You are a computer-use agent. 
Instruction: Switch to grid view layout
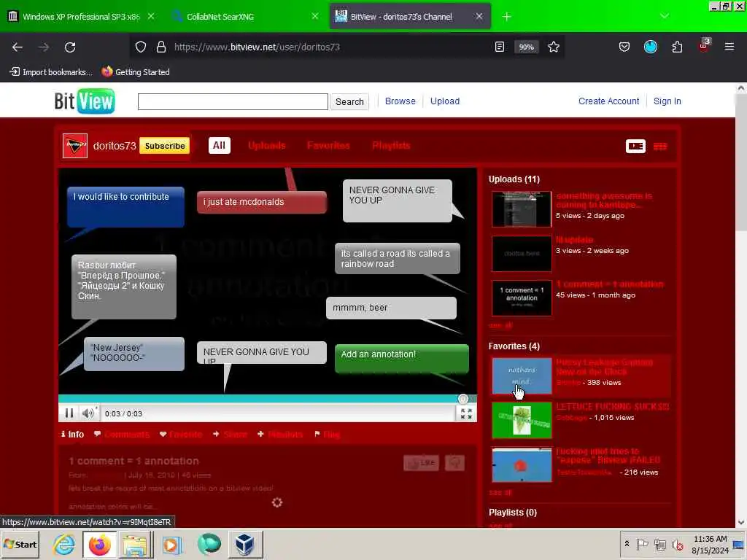(x=659, y=146)
